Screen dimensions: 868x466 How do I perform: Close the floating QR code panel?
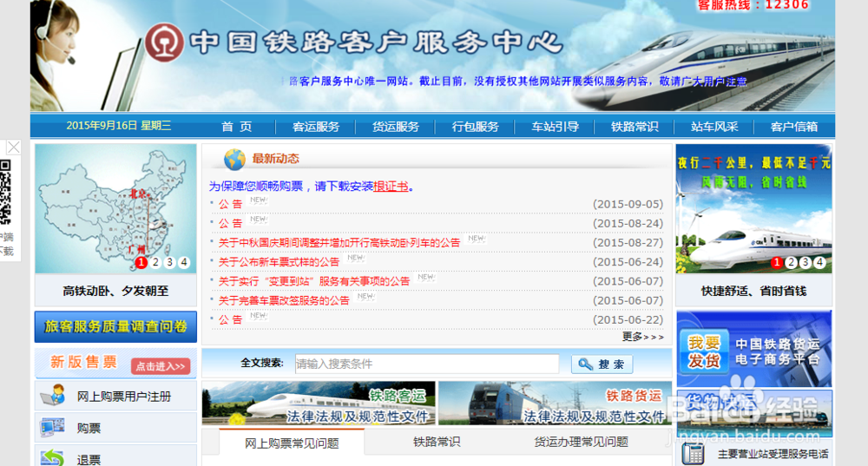[x=13, y=148]
